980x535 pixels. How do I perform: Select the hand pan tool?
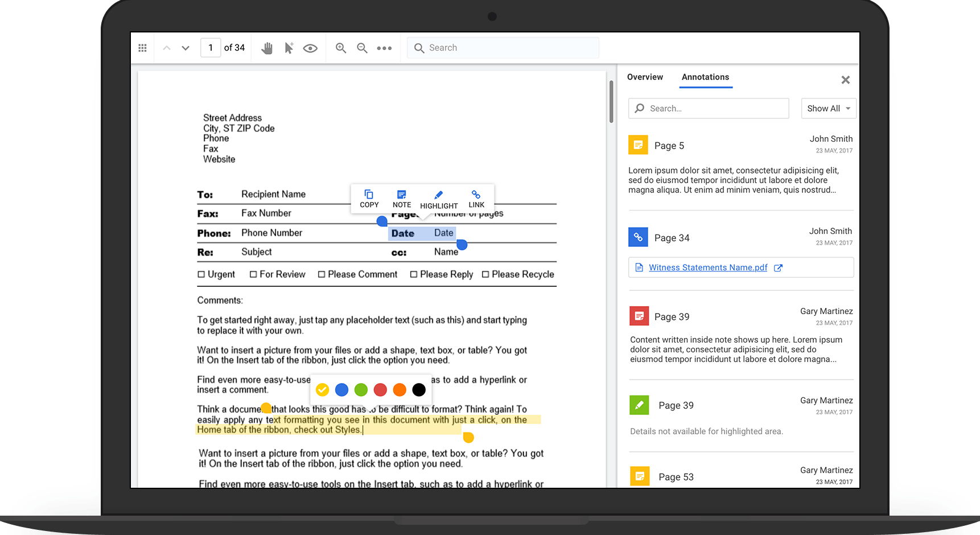(x=267, y=48)
